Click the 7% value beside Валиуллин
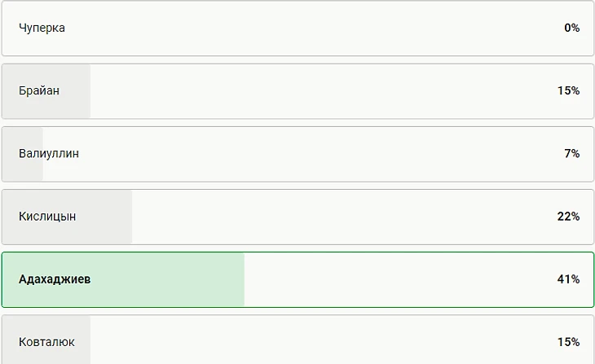Viewport: 595px width, 364px height. pyautogui.click(x=571, y=153)
